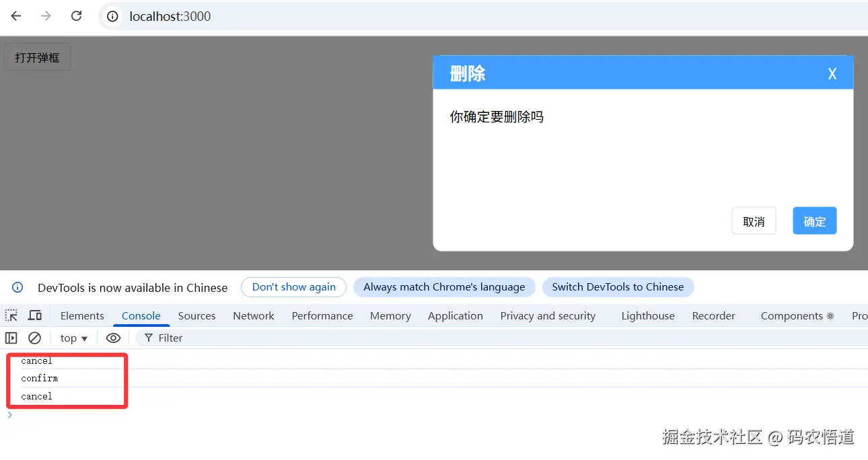Reload the localhost page
The width and height of the screenshot is (868, 460).
point(77,16)
